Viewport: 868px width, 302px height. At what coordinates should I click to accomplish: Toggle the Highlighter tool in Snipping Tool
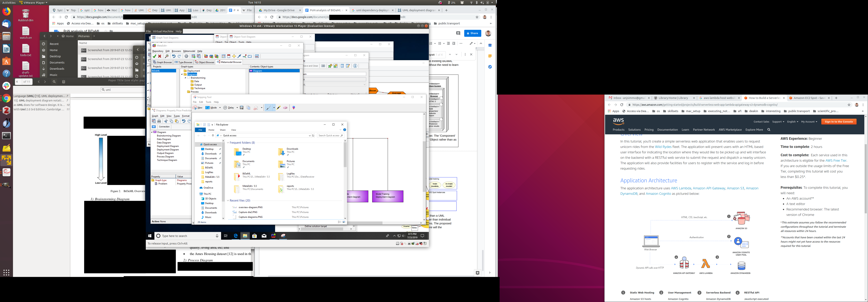[x=279, y=108]
